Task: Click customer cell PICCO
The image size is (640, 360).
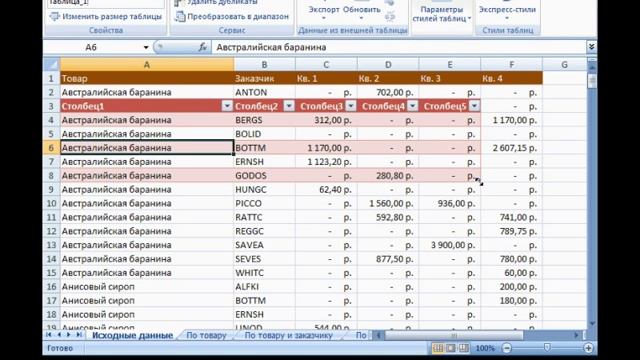Action: pyautogui.click(x=264, y=203)
